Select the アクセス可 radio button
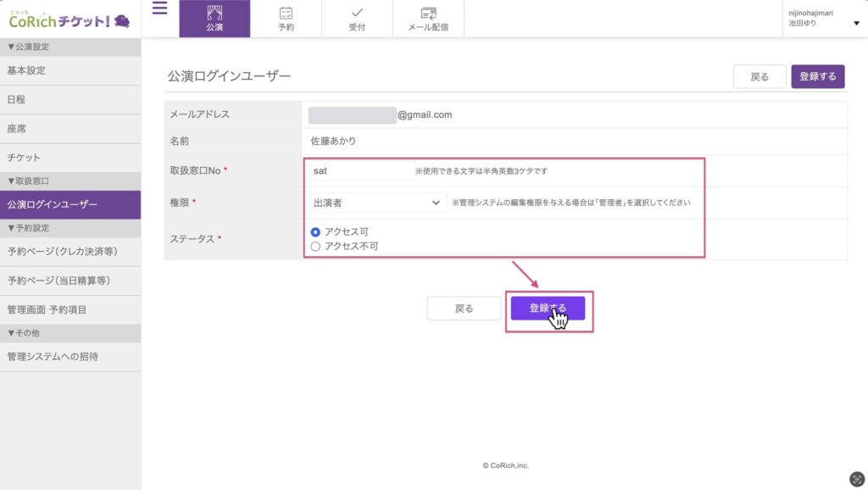868x490 pixels. [316, 231]
